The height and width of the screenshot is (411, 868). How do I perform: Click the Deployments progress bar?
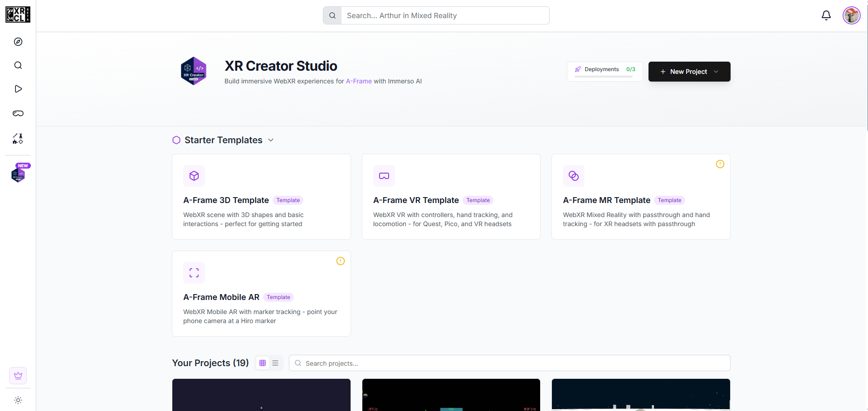click(603, 77)
